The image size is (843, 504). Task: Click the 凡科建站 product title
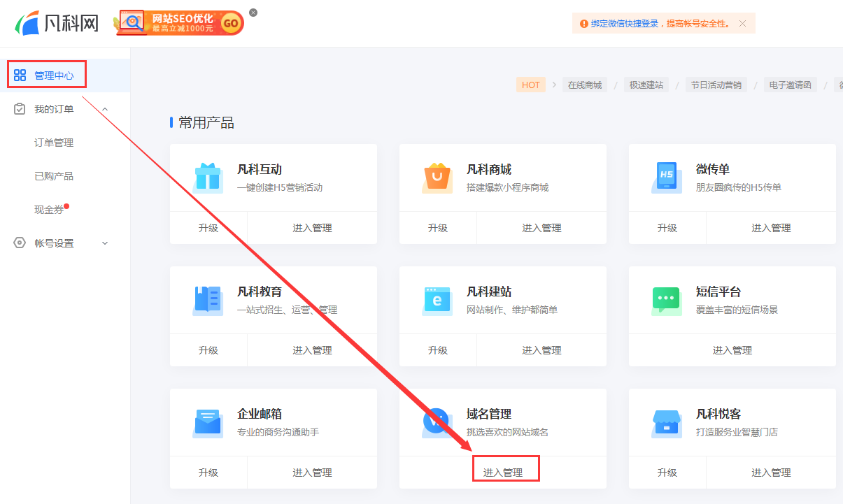pyautogui.click(x=489, y=291)
